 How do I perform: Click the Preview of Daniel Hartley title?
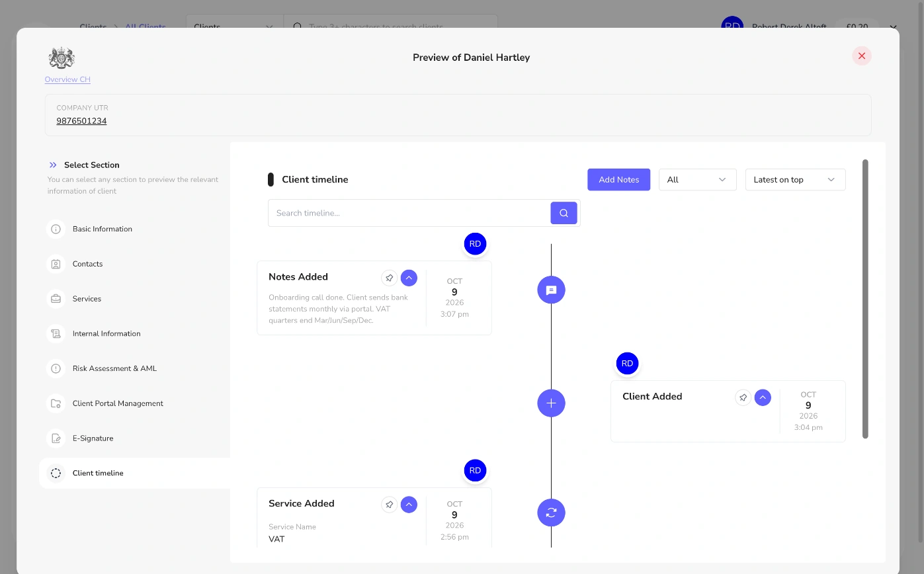(471, 58)
